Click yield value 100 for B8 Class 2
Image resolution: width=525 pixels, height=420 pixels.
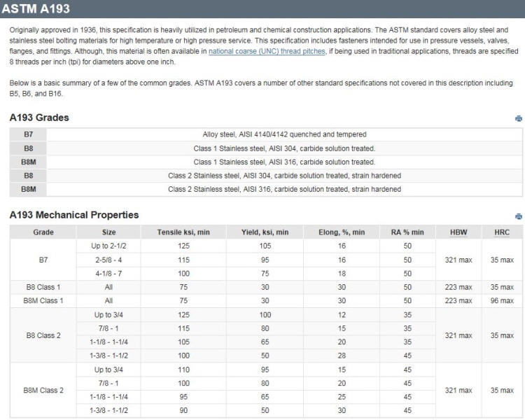(265, 315)
